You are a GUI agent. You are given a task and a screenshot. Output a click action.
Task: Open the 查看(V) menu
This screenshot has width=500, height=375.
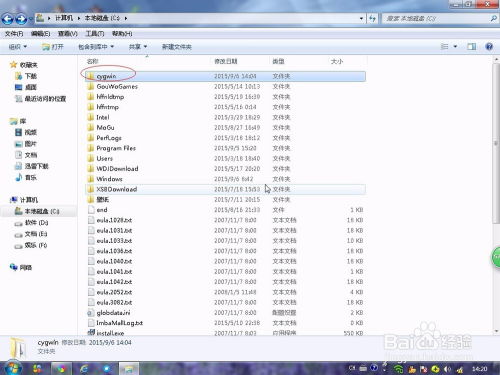[68, 34]
